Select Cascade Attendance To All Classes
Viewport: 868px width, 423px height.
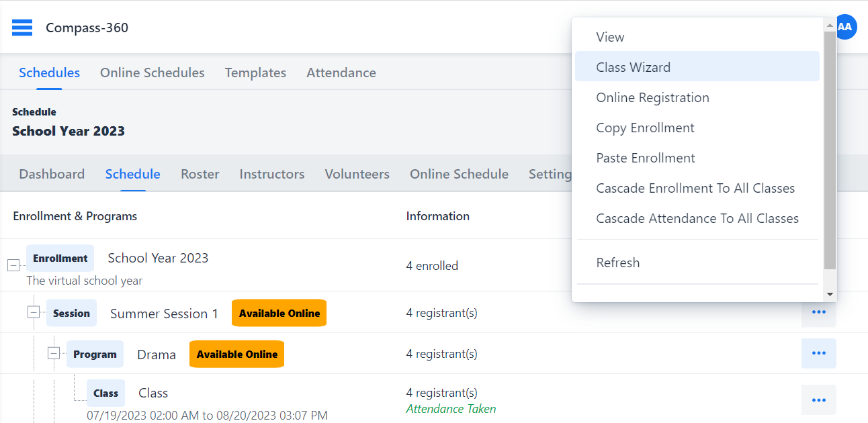click(x=697, y=218)
